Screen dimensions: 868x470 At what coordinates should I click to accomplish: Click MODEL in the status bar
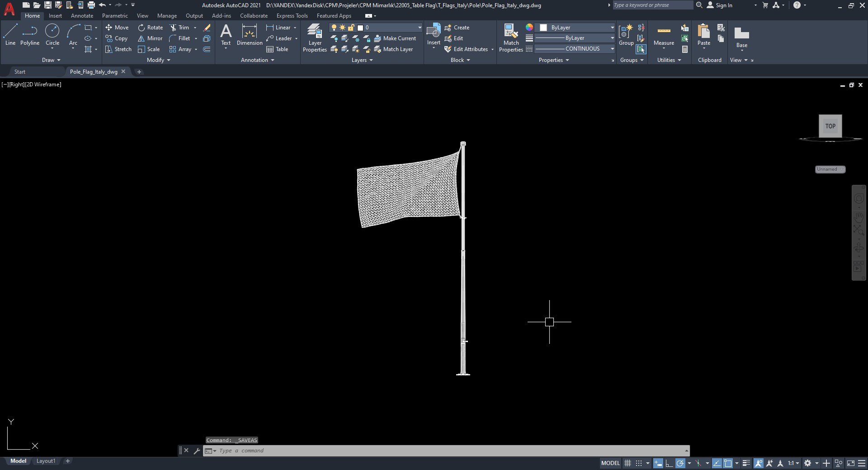coord(610,463)
